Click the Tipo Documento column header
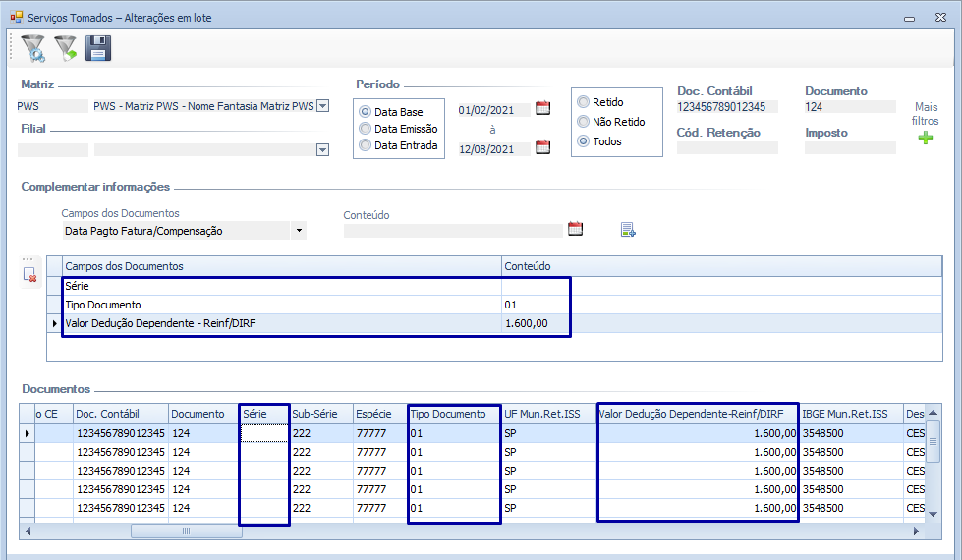Screen dimensions: 962x560 click(454, 414)
